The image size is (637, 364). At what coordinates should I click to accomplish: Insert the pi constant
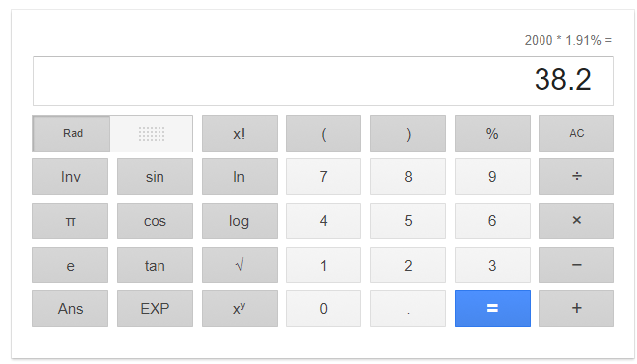(x=70, y=220)
